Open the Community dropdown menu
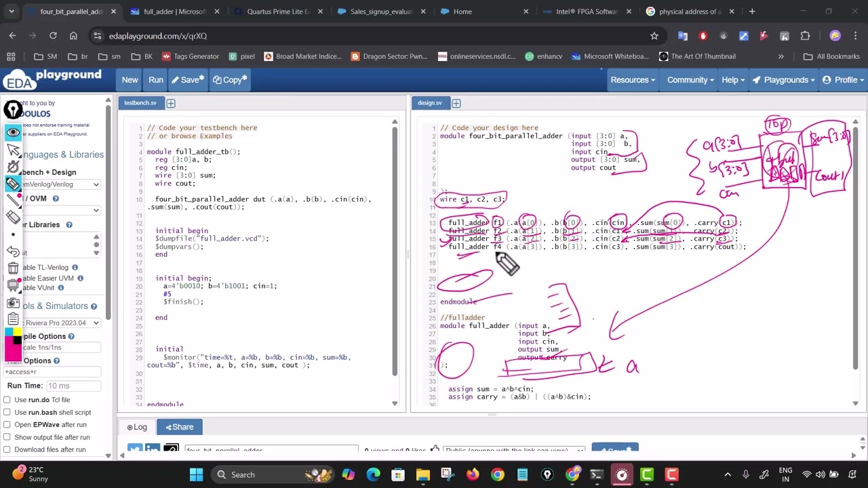868x488 pixels. pos(690,80)
